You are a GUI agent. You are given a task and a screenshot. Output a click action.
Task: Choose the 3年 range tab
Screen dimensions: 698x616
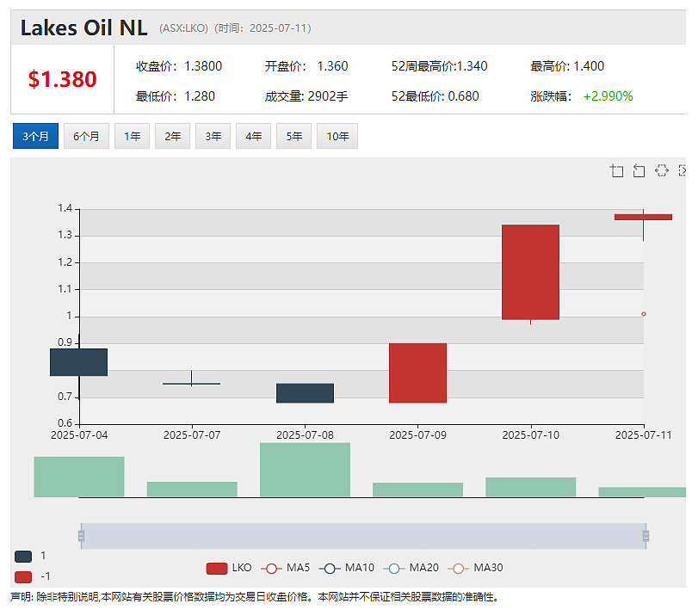point(213,136)
